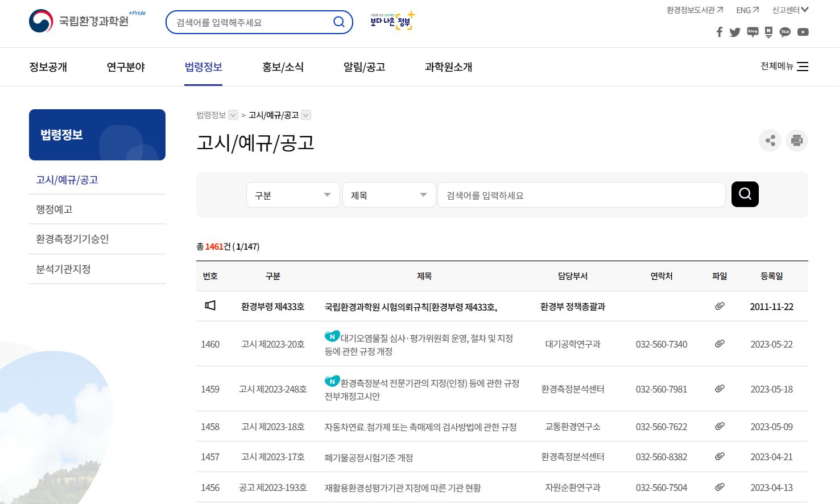This screenshot has height=504, width=839.
Task: Expand the 신고센터 dropdown in header
Action: 790,10
